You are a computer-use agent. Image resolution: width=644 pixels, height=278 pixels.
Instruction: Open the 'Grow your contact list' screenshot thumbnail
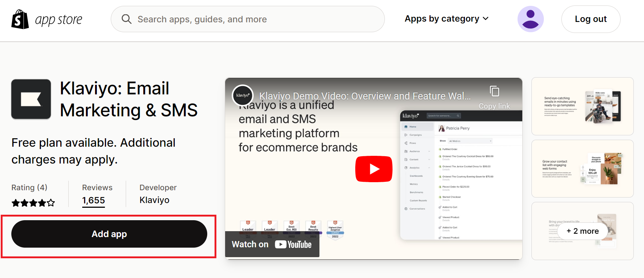point(582,169)
